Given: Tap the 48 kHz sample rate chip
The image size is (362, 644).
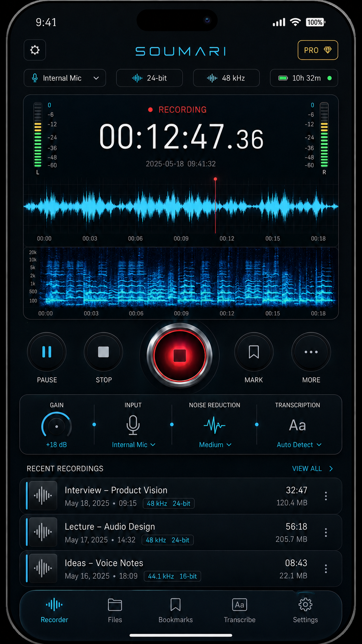Looking at the screenshot, I should click(226, 78).
